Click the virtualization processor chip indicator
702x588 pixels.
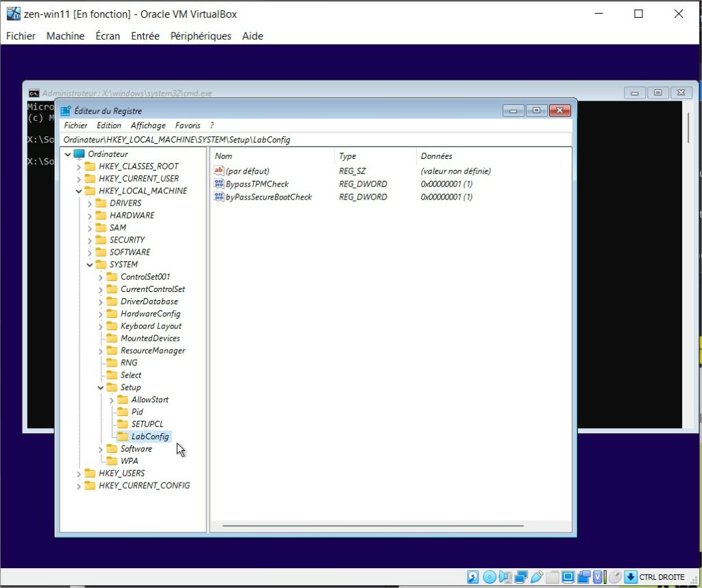click(x=599, y=577)
